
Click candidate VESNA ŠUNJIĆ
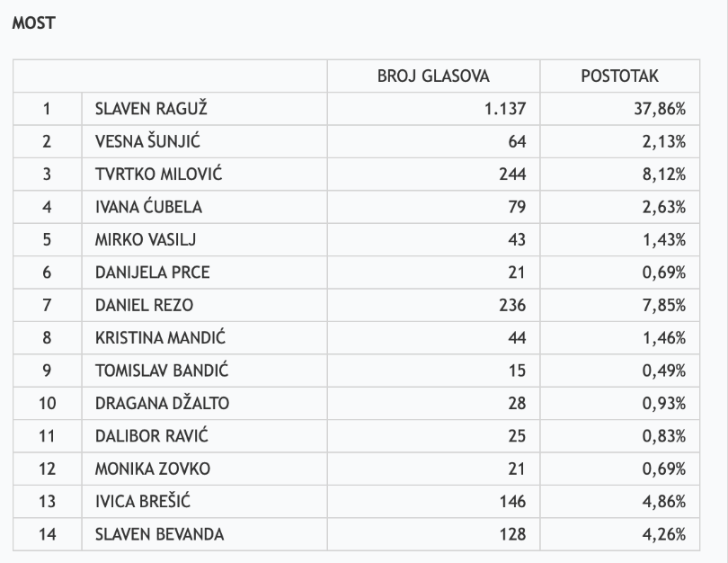click(147, 141)
